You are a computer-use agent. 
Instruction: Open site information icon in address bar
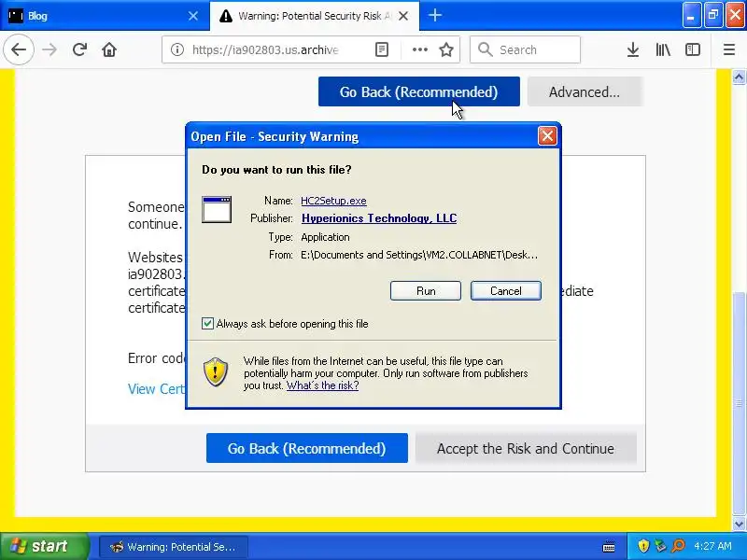pyautogui.click(x=177, y=49)
